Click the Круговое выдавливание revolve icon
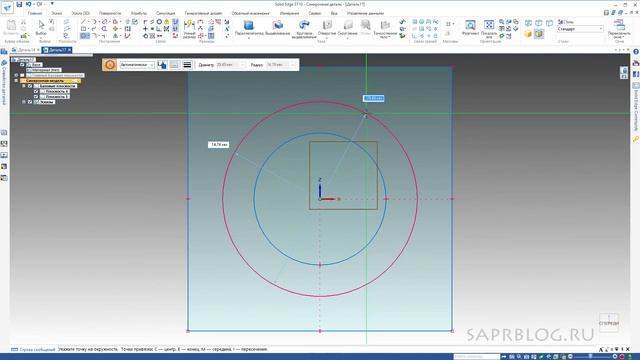 click(x=304, y=25)
